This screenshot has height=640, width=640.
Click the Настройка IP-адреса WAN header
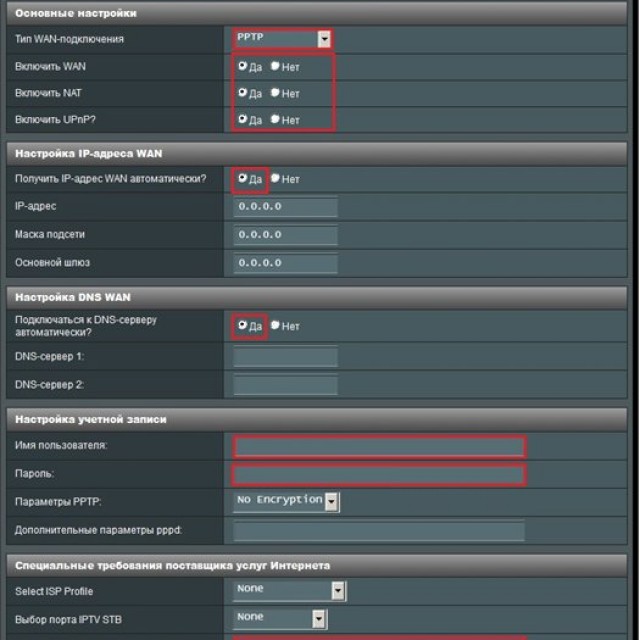click(x=317, y=153)
